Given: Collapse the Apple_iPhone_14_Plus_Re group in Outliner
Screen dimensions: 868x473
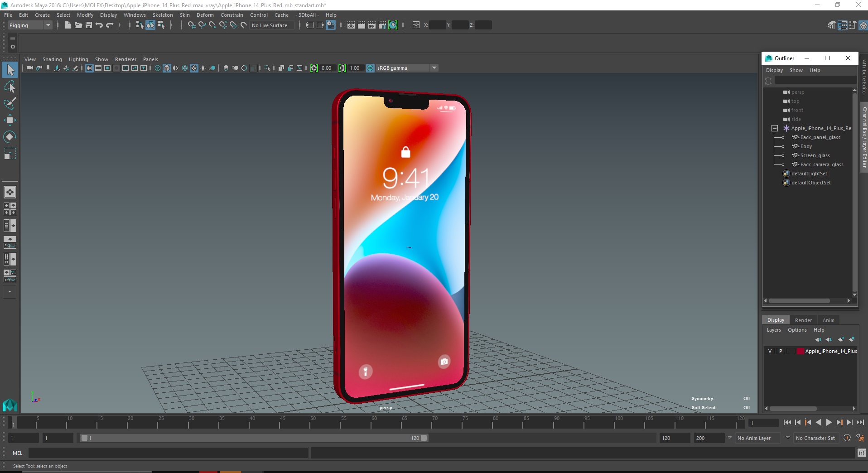Looking at the screenshot, I should point(775,128).
